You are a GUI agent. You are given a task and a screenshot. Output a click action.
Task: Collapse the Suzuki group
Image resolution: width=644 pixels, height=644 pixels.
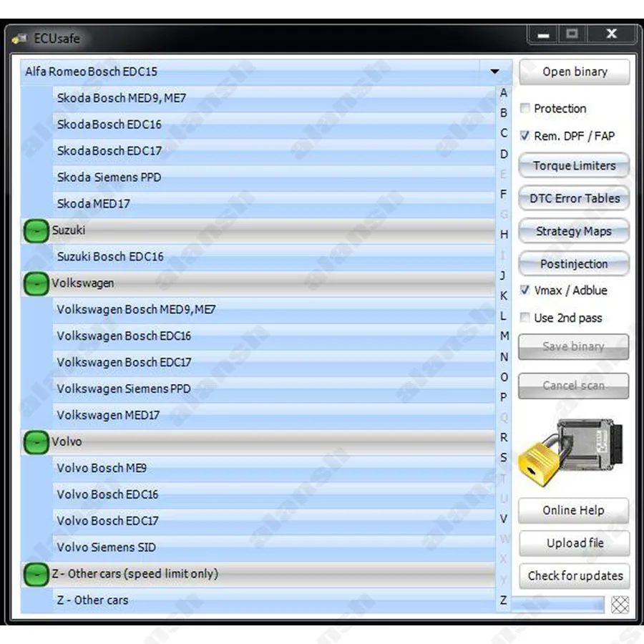36,231
